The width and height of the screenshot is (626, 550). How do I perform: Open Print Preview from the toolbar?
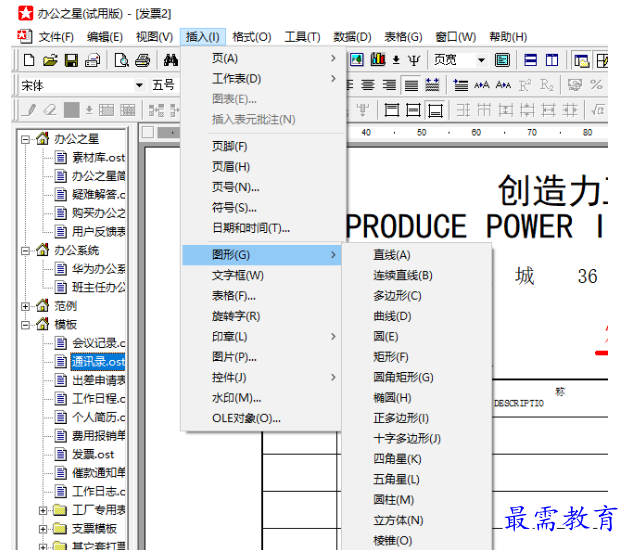point(122,61)
